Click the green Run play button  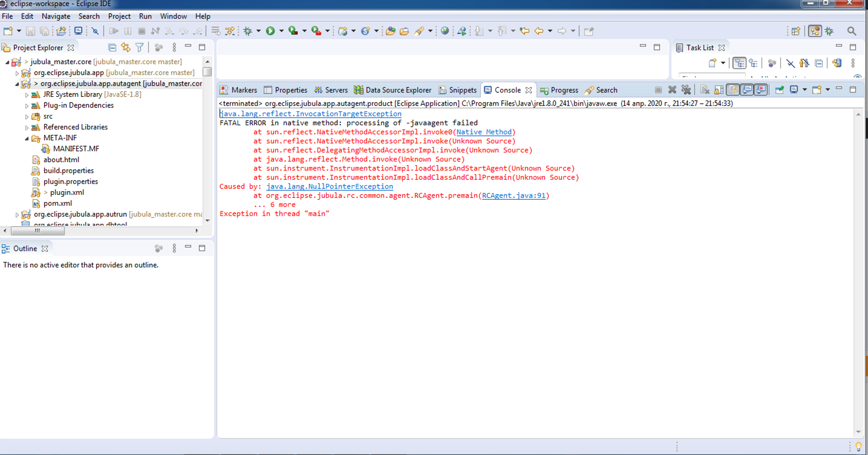270,31
